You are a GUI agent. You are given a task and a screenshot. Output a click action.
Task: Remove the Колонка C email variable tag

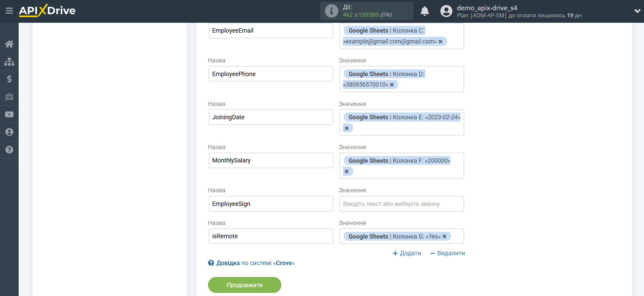440,41
